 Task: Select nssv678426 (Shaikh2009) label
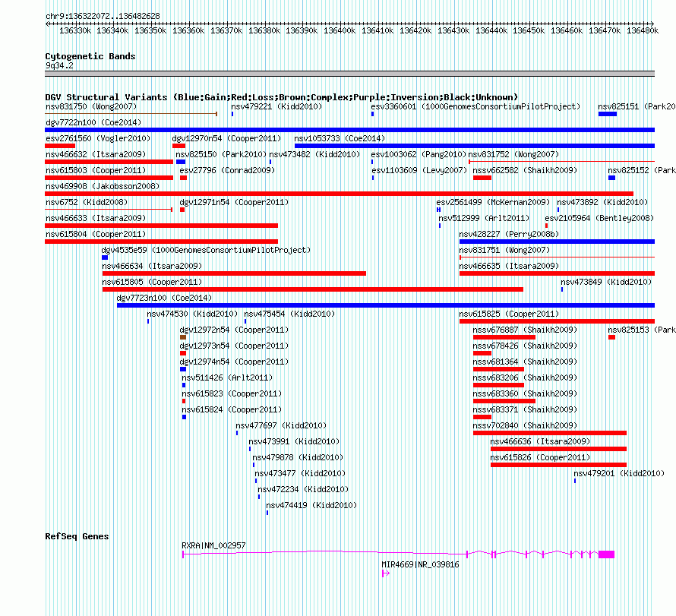coord(525,346)
